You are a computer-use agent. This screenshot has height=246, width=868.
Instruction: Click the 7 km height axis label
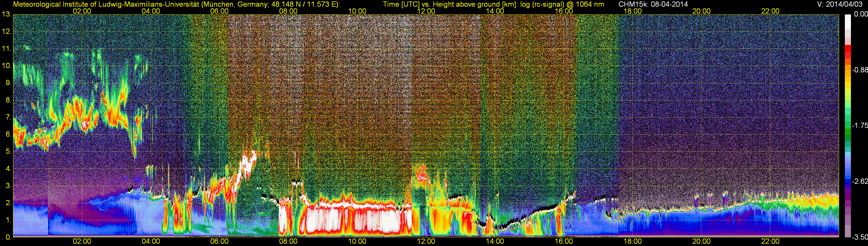pos(8,117)
